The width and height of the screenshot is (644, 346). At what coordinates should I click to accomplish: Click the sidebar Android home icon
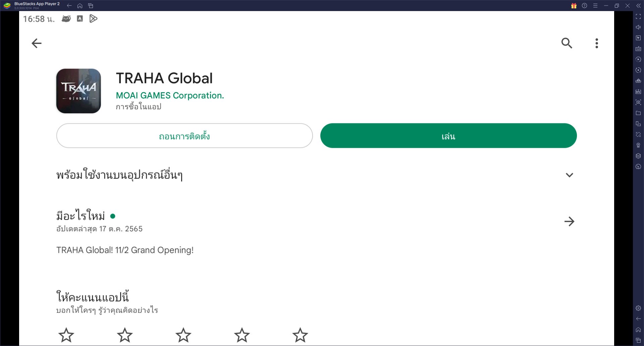638,330
